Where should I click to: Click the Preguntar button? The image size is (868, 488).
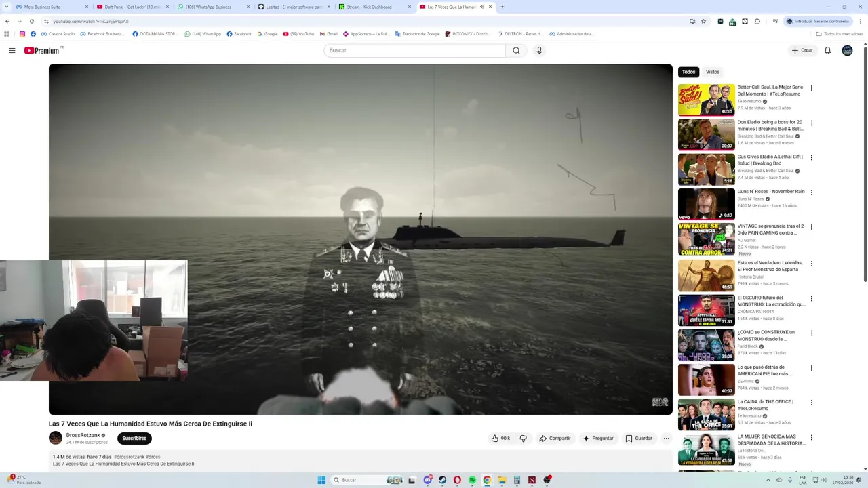click(x=597, y=439)
